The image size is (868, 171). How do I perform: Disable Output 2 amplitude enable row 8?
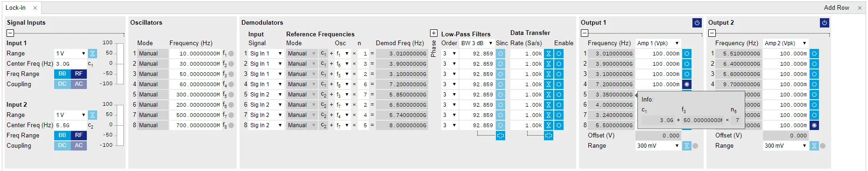tap(814, 125)
